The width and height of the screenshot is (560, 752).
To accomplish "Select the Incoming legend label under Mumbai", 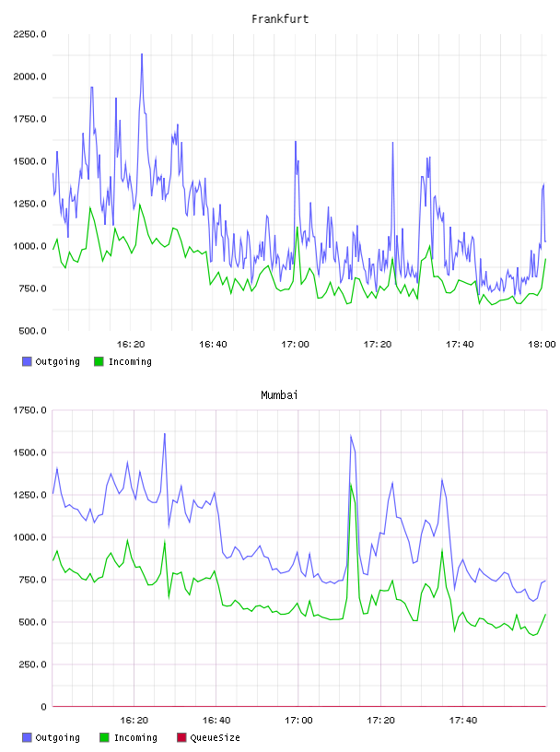I will 135,737.
